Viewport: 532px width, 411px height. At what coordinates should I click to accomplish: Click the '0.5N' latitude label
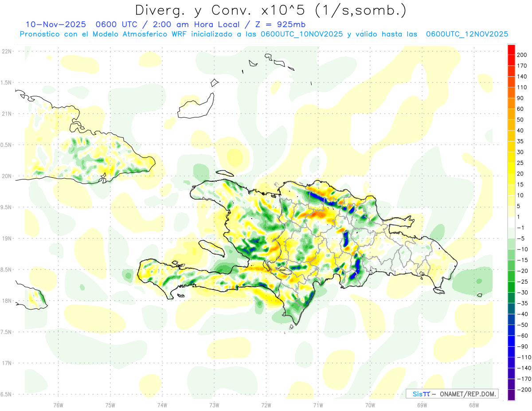click(7, 145)
